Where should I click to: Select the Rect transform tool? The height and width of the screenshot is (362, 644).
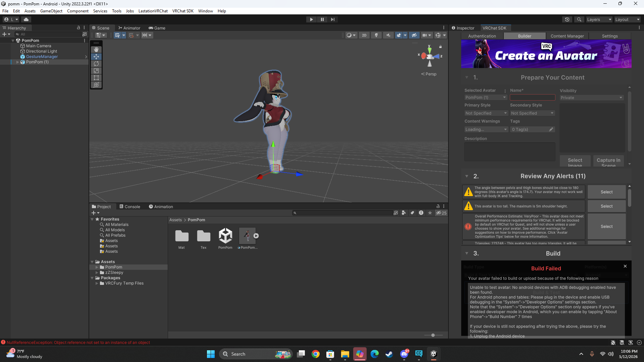(x=96, y=78)
